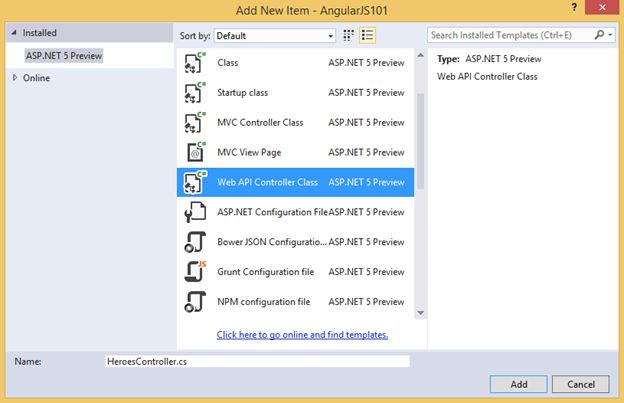The height and width of the screenshot is (403, 624).
Task: Click the Startup class template icon
Action: coord(195,92)
